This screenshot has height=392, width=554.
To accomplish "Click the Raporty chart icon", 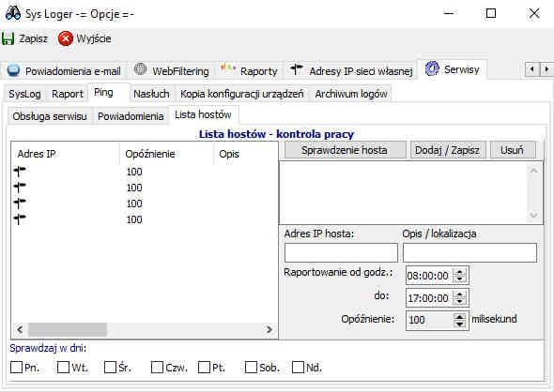I will click(x=228, y=68).
